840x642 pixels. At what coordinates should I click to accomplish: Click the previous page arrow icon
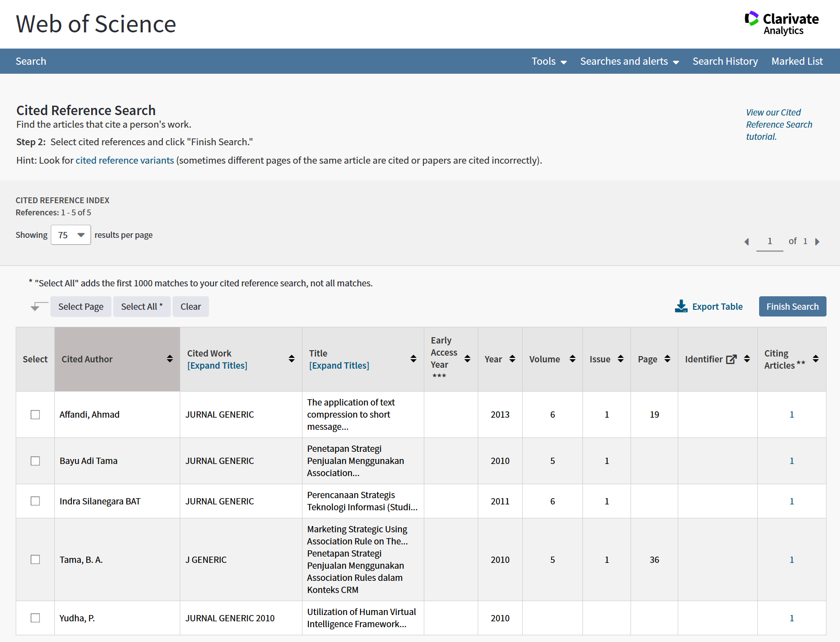tap(747, 242)
